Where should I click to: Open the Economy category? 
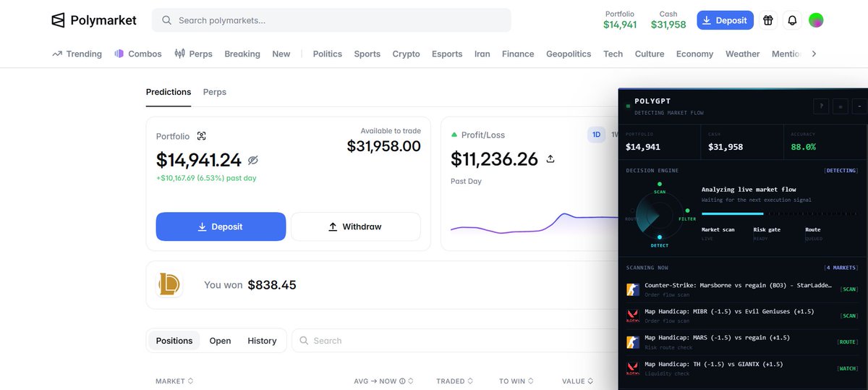pyautogui.click(x=695, y=54)
